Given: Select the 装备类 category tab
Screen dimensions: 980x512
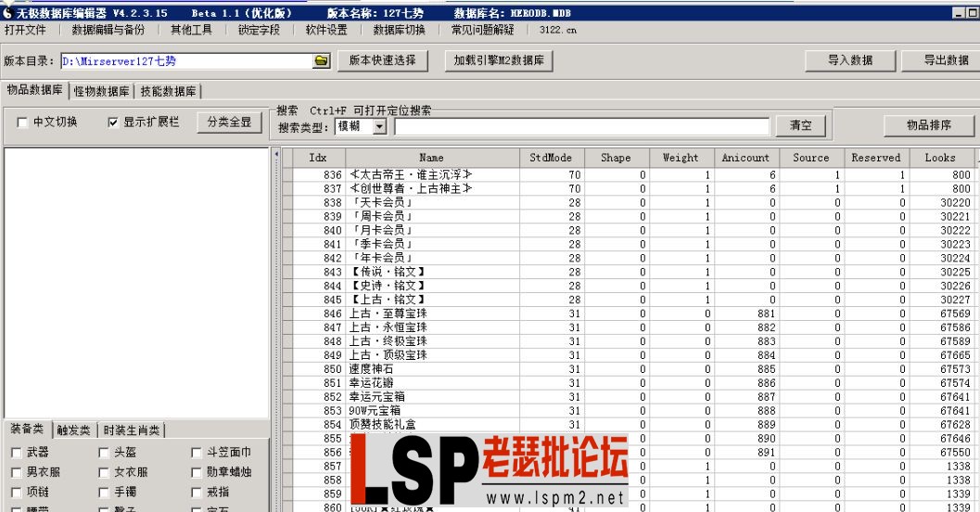Looking at the screenshot, I should coord(27,429).
